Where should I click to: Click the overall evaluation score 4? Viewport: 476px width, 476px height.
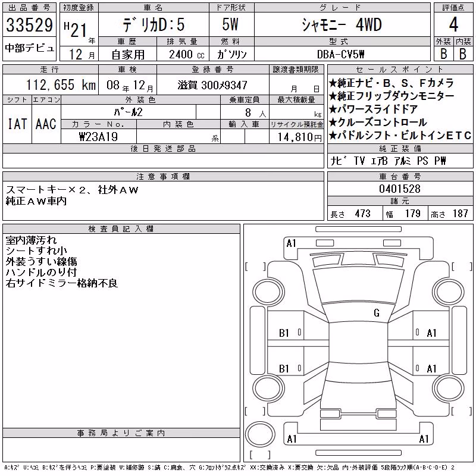[x=453, y=24]
